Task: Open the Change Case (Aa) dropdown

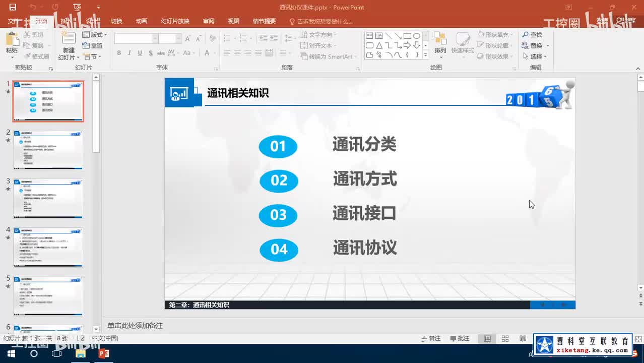Action: point(188,53)
